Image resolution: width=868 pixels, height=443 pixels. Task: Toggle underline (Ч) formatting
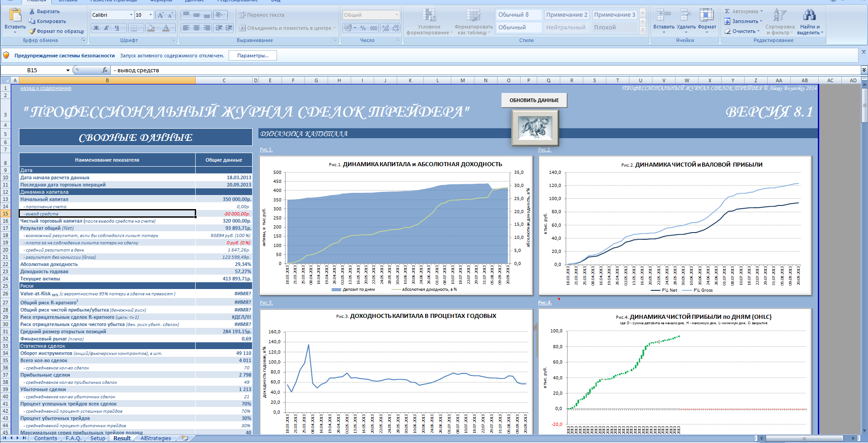(117, 28)
